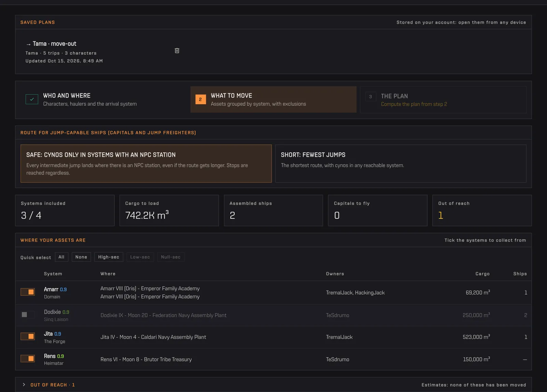The width and height of the screenshot is (547, 392).
Task: Click the Owners column header
Action: pyautogui.click(x=335, y=274)
